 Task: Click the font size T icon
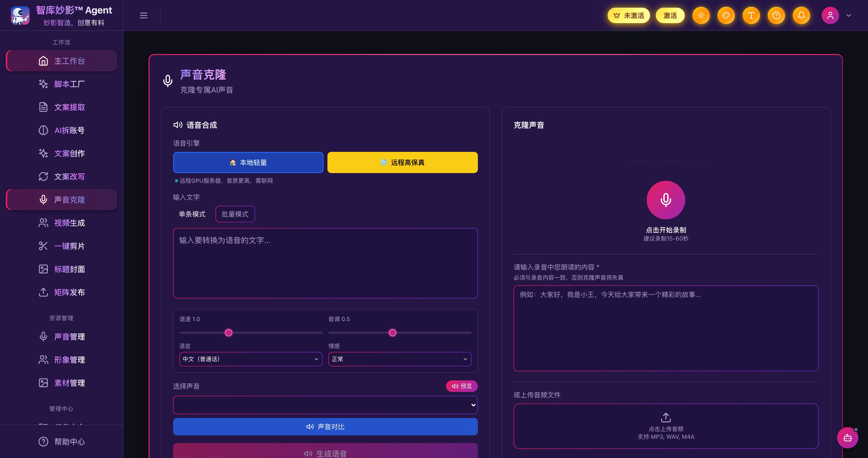coord(751,15)
